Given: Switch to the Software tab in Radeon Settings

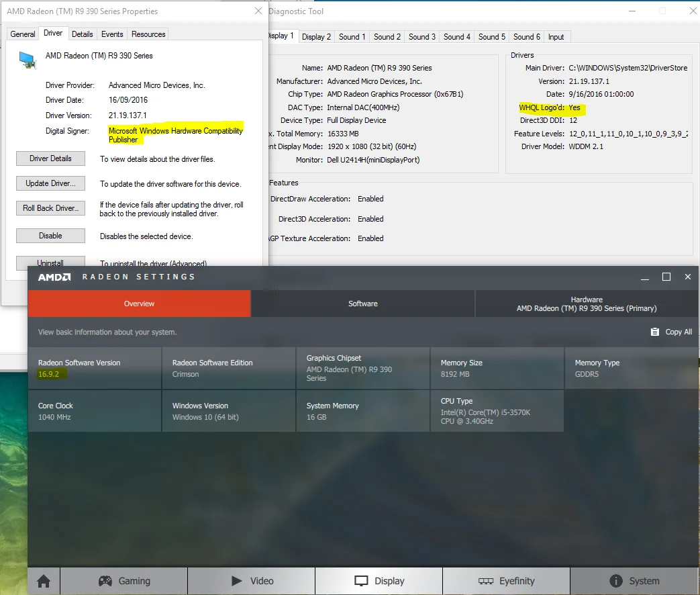Looking at the screenshot, I should pyautogui.click(x=363, y=304).
